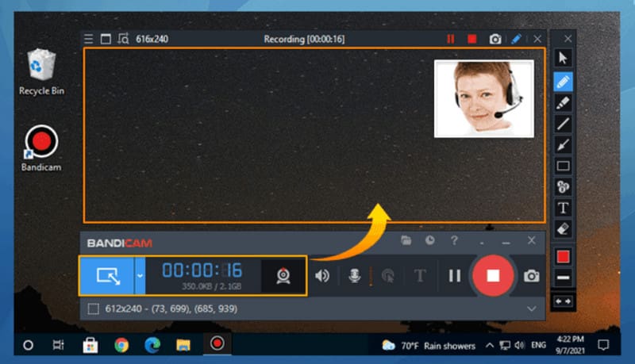Select the screen rectangle recording mode
The image size is (635, 364).
(107, 276)
